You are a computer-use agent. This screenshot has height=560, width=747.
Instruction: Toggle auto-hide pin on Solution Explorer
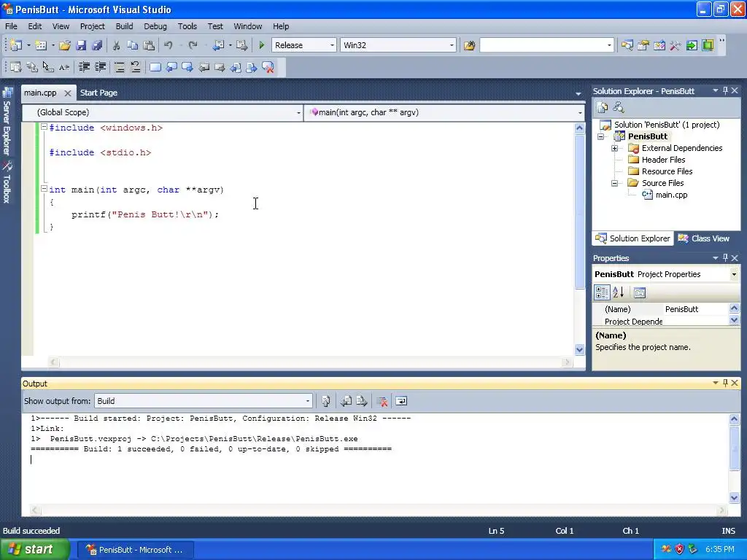point(725,90)
